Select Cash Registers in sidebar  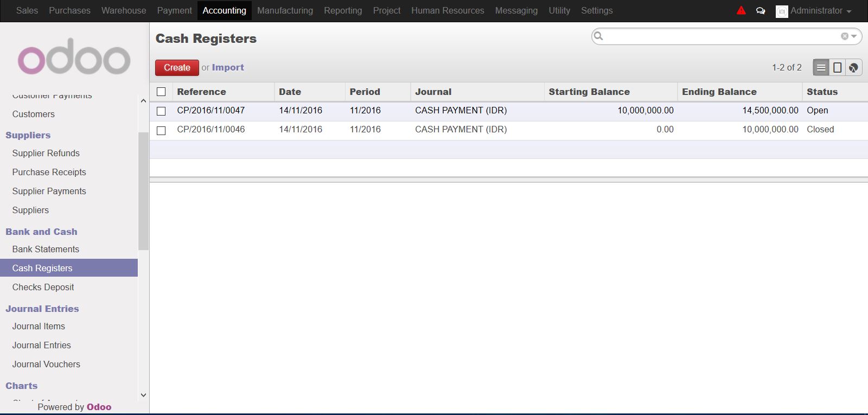[x=69, y=268]
